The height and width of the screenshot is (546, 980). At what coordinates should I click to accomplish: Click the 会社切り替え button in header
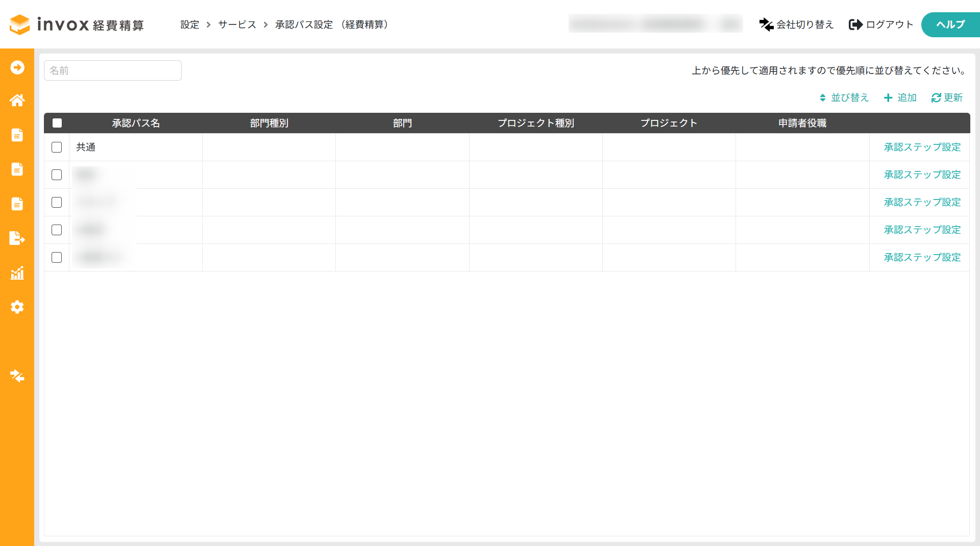tap(796, 24)
